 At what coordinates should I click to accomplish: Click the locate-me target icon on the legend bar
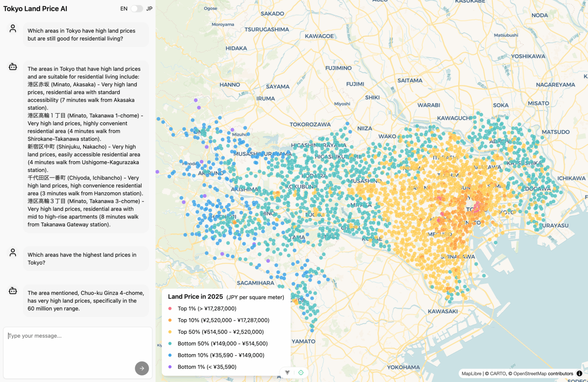[x=301, y=372]
